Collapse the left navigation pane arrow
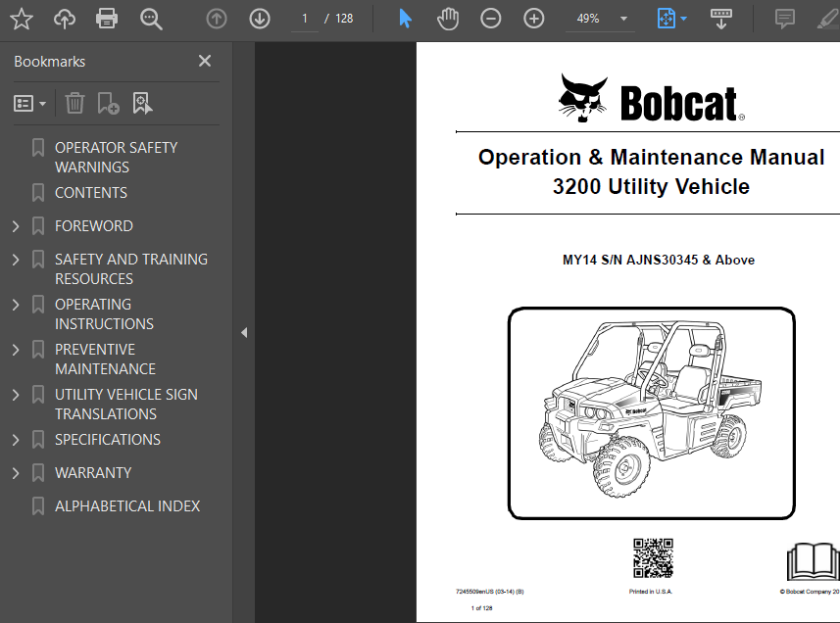Image resolution: width=840 pixels, height=623 pixels. (244, 332)
